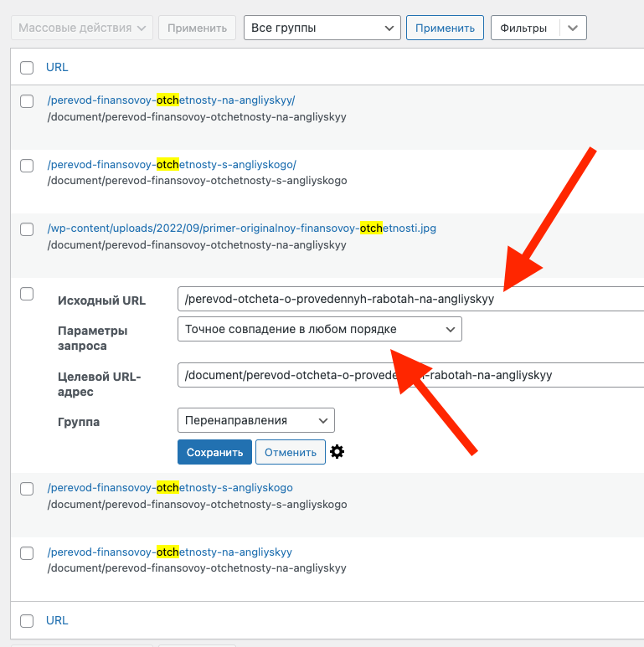Focus the Целевой URL-адрес input field

point(410,375)
